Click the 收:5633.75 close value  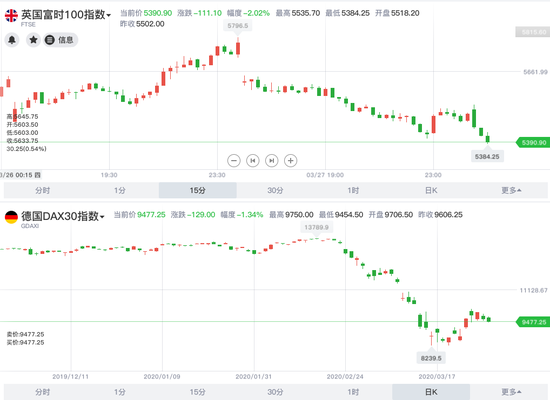coord(22,141)
